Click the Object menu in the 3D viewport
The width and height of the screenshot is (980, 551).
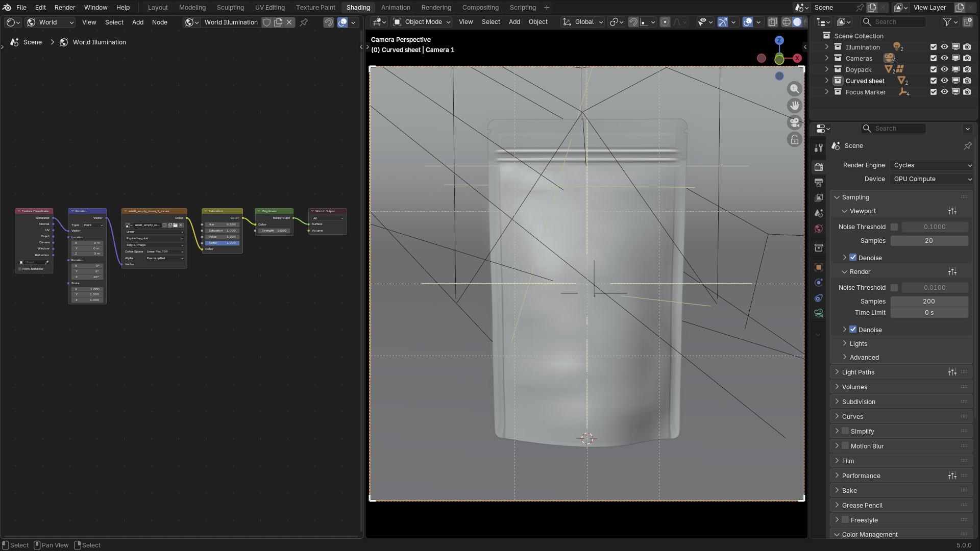click(x=538, y=22)
